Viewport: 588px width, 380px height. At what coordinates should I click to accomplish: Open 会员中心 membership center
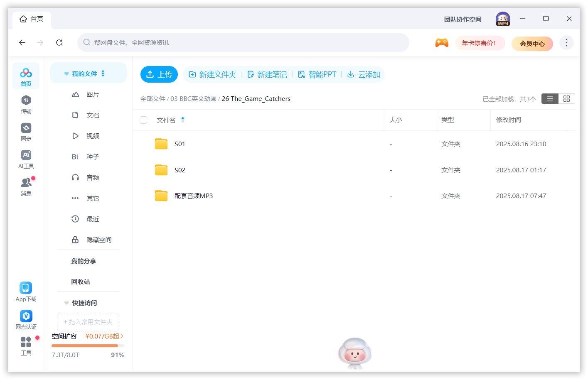click(x=532, y=43)
